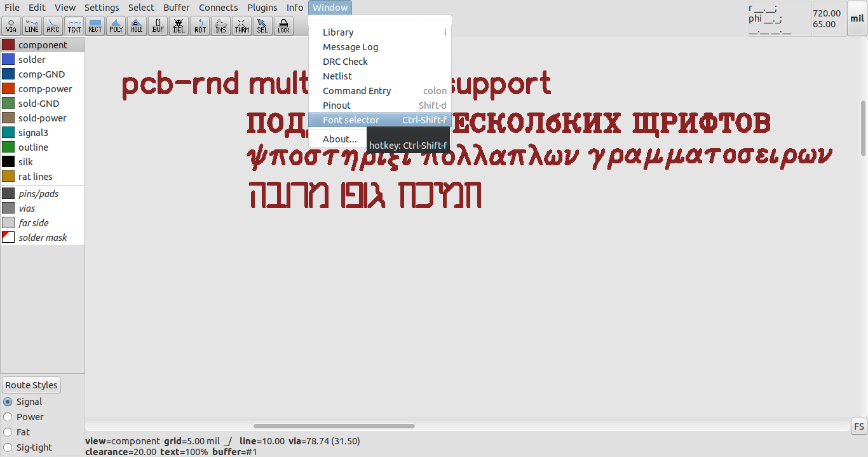The height and width of the screenshot is (457, 868).
Task: Toggle pins/pads visibility swatch
Action: pos(8,194)
